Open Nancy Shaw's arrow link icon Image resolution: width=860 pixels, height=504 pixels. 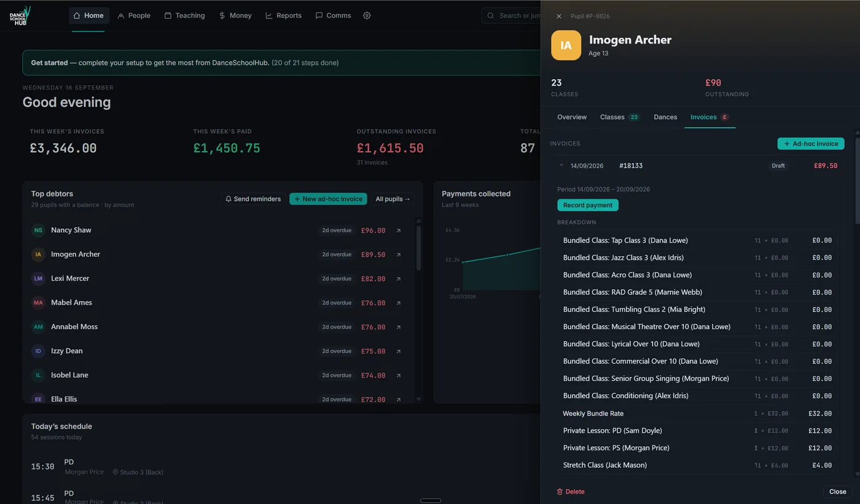coord(398,231)
